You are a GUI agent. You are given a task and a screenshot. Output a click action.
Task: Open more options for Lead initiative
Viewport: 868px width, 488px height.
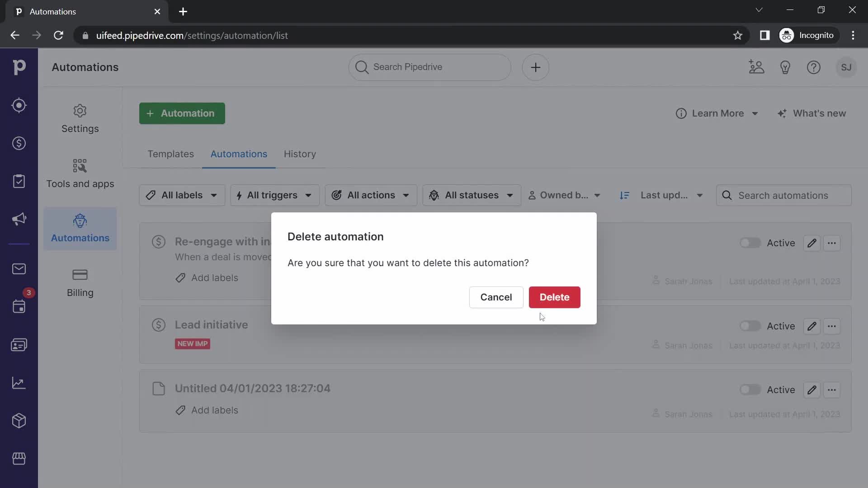point(832,326)
